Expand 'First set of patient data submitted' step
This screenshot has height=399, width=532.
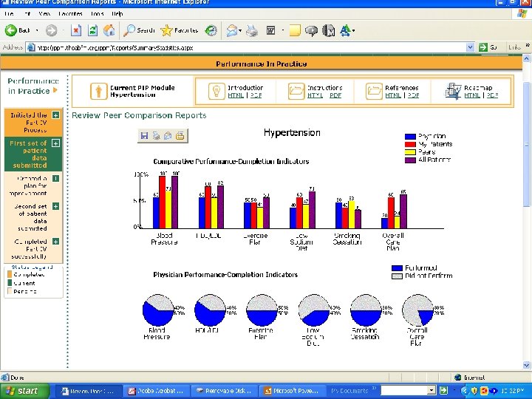click(55, 143)
